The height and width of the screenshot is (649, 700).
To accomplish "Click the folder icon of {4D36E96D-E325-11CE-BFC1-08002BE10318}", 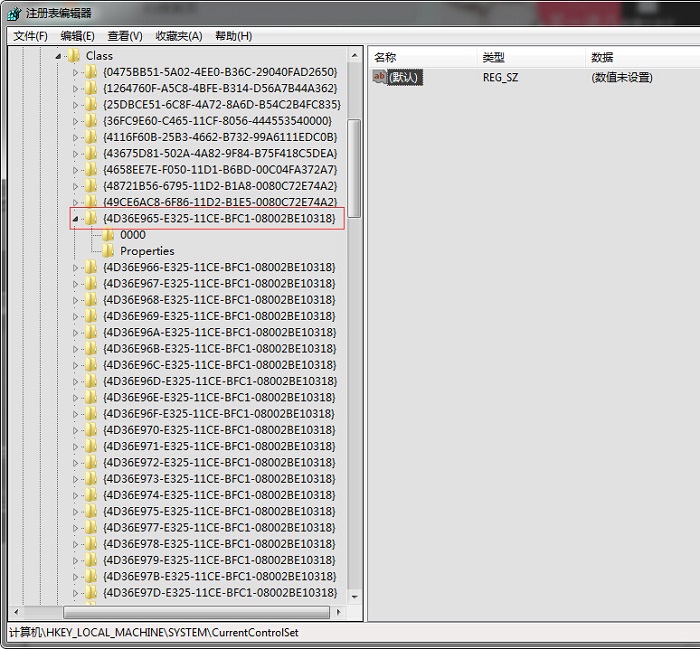I will [x=91, y=381].
